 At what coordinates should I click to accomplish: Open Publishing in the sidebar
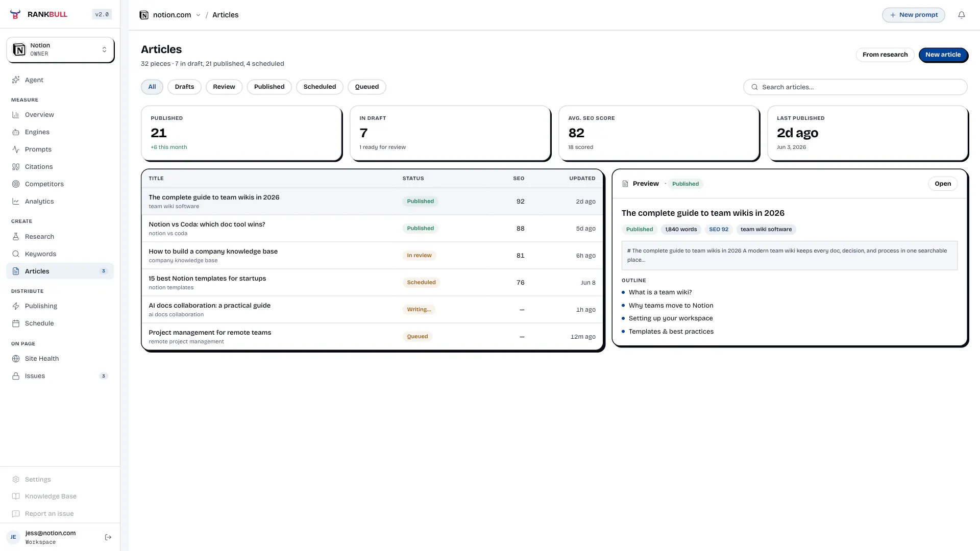(60, 306)
